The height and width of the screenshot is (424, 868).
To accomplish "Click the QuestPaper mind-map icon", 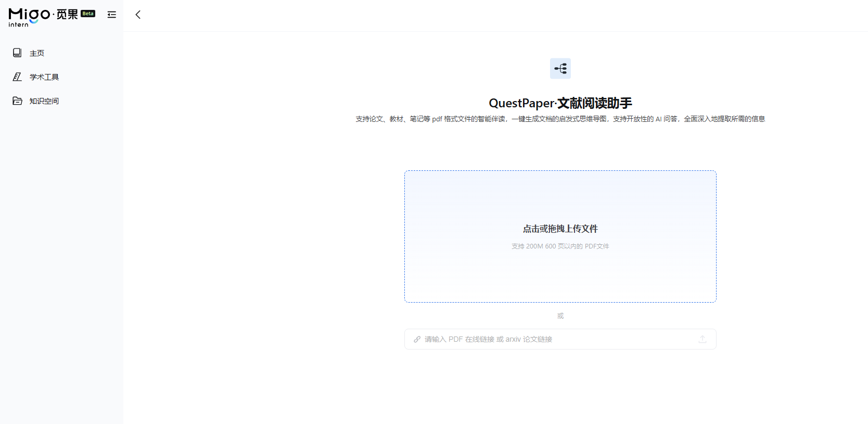I will (x=560, y=68).
